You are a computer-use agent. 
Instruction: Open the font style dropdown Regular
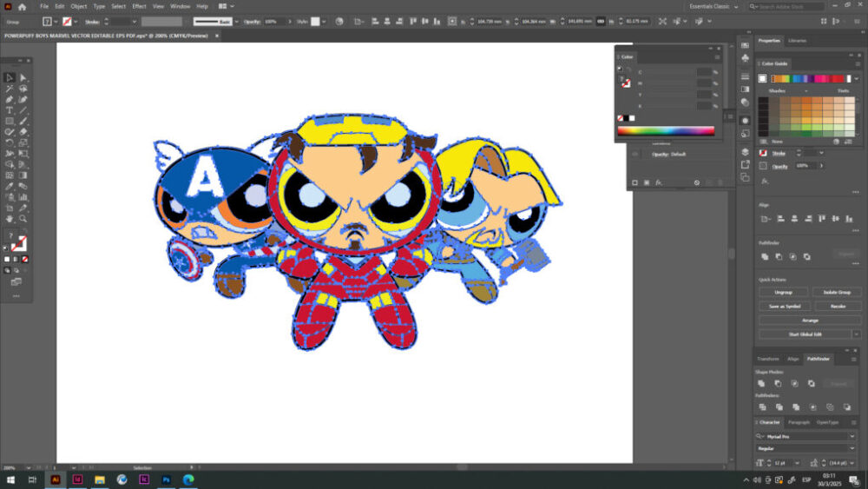pos(852,448)
